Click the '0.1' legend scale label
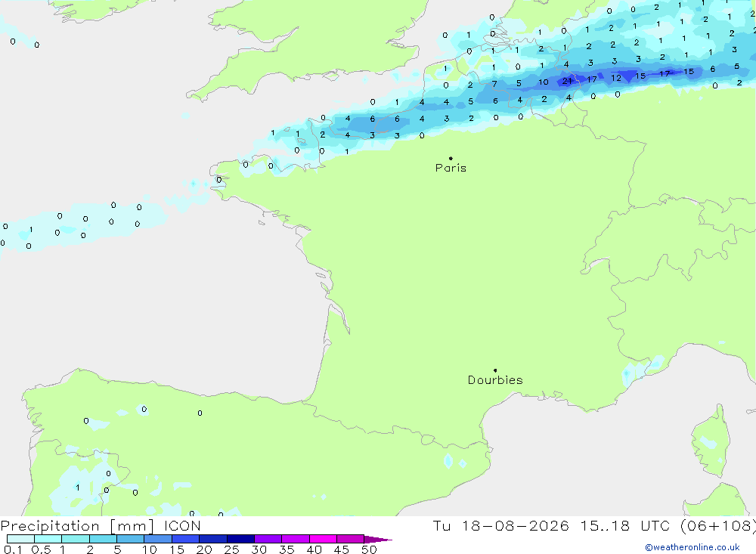 tap(13, 549)
